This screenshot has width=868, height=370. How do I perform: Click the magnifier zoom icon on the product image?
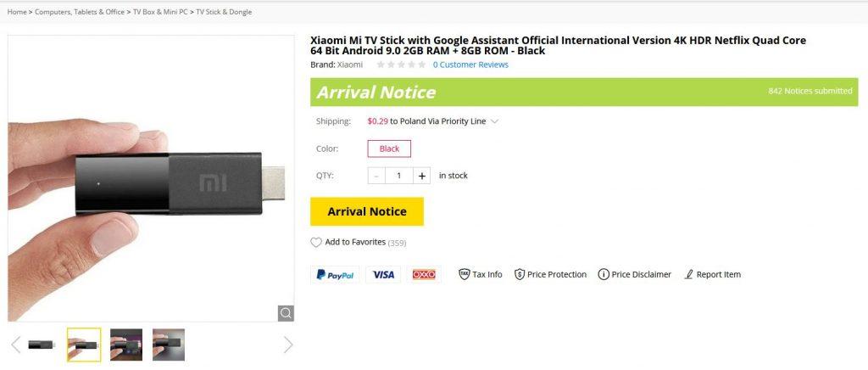[286, 313]
